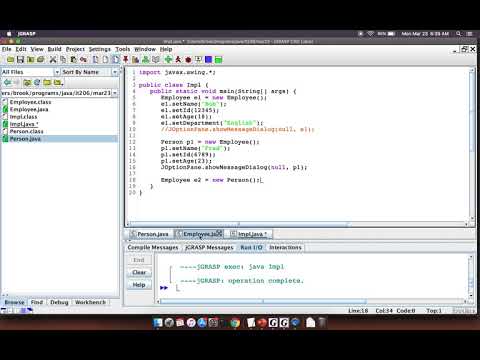Screen dimensions: 480x360
Task: Open Chrome from the Dock
Action: (235, 322)
